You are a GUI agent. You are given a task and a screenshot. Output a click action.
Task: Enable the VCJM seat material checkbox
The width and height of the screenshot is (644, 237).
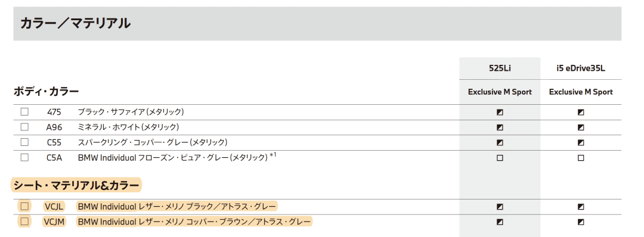click(24, 222)
